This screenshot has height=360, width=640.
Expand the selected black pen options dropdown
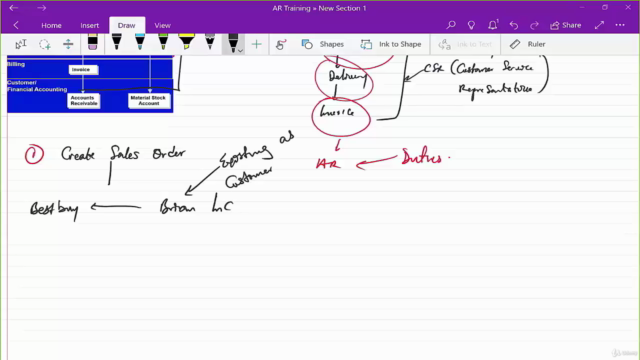(x=240, y=51)
